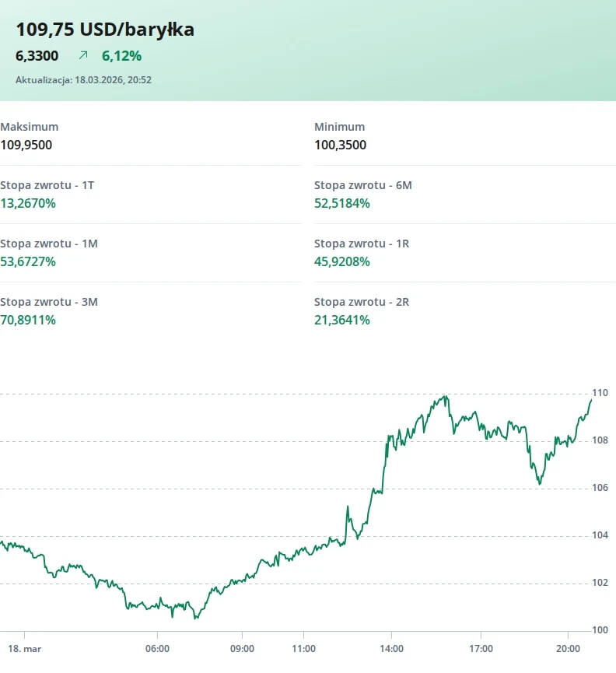Select the Stopa zwrotu - 1T label

tap(47, 185)
